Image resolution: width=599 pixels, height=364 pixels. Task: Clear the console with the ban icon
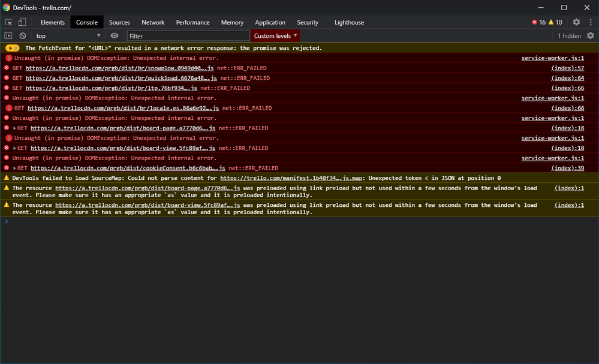tap(23, 35)
